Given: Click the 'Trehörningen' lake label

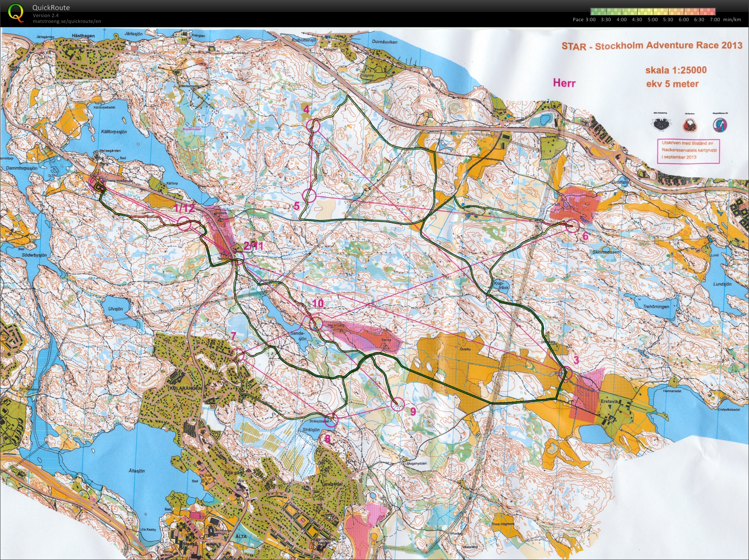Looking at the screenshot, I should point(656,307).
